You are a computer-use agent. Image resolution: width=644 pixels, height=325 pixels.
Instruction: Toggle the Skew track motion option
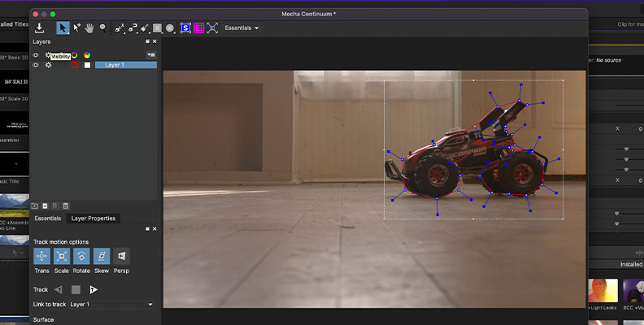(x=102, y=256)
